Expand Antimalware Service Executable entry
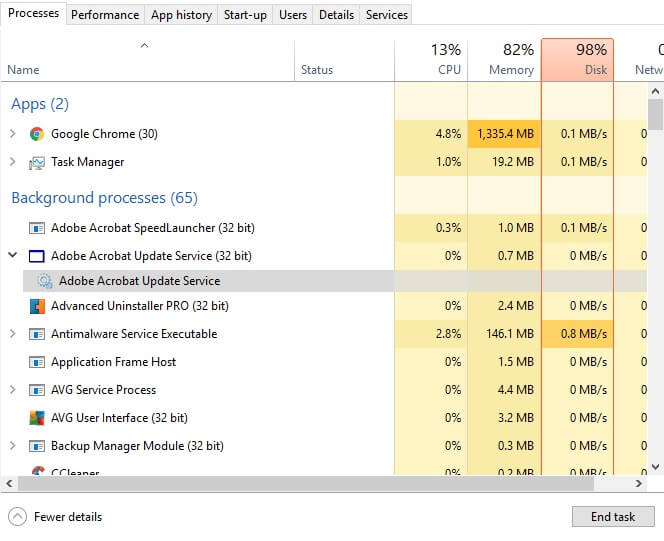This screenshot has height=541, width=664. click(13, 334)
